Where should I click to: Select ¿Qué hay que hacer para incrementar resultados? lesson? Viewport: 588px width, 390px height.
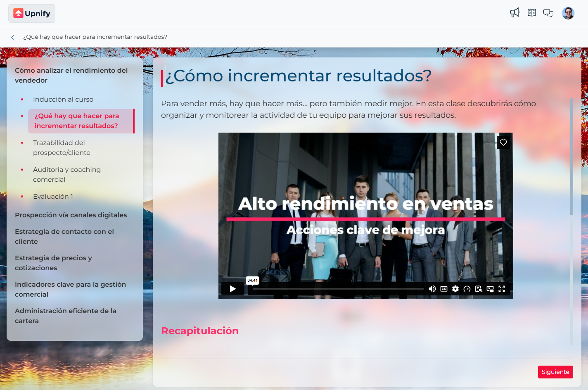click(x=81, y=121)
